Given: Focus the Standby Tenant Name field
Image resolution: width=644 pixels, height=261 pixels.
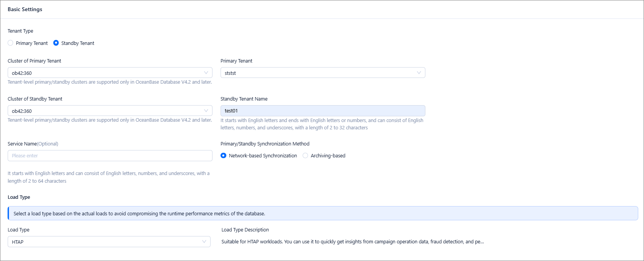Looking at the screenshot, I should tap(322, 111).
